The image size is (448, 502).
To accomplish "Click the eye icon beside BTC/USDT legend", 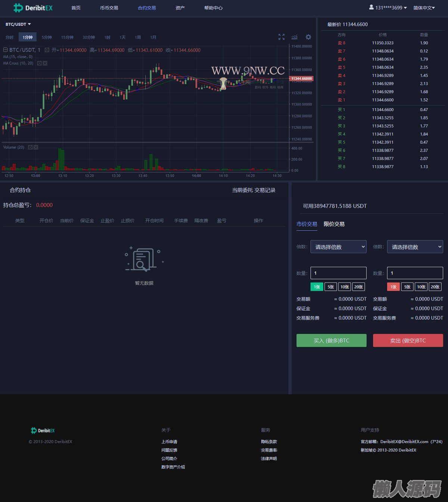I will coord(47,50).
